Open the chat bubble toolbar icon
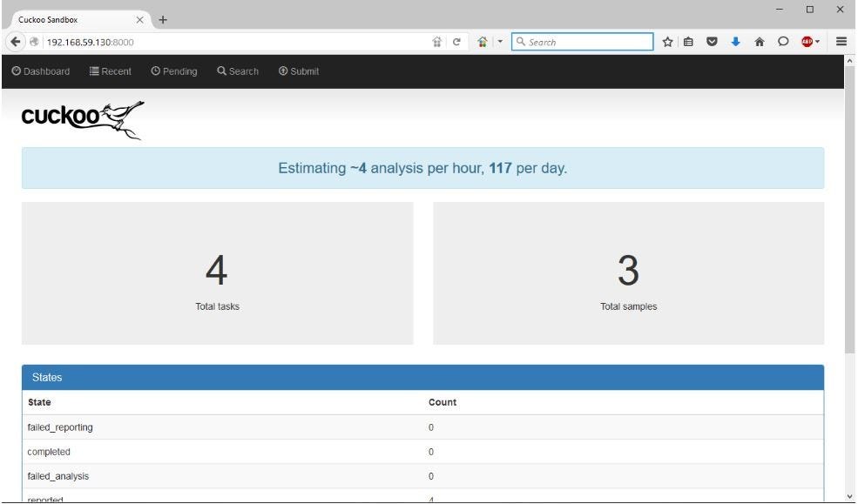Viewport: 858px width, 504px height. tap(783, 42)
